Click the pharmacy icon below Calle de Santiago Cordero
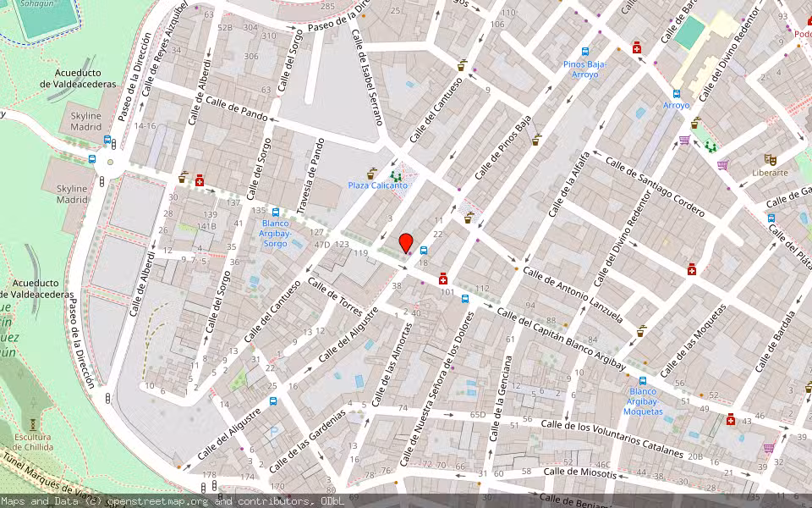Image resolution: width=812 pixels, height=508 pixels. point(691,269)
